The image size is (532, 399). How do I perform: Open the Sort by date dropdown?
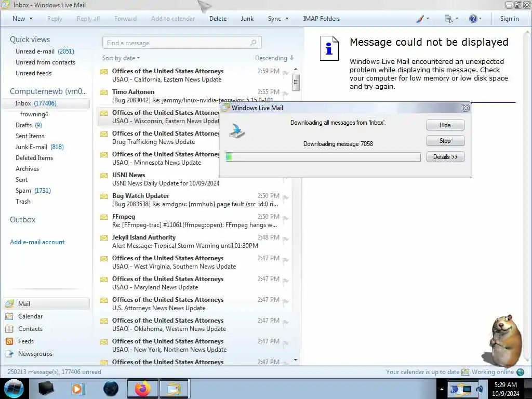point(121,58)
